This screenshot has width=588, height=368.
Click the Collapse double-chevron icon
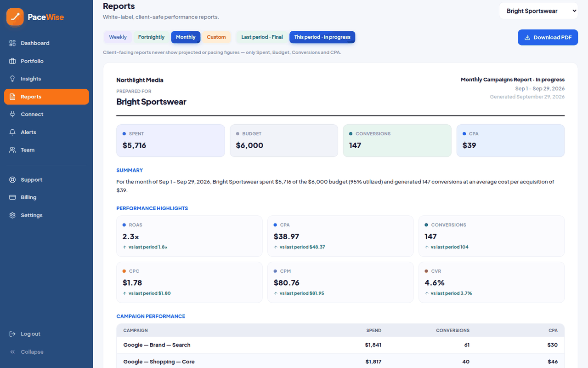[12, 352]
